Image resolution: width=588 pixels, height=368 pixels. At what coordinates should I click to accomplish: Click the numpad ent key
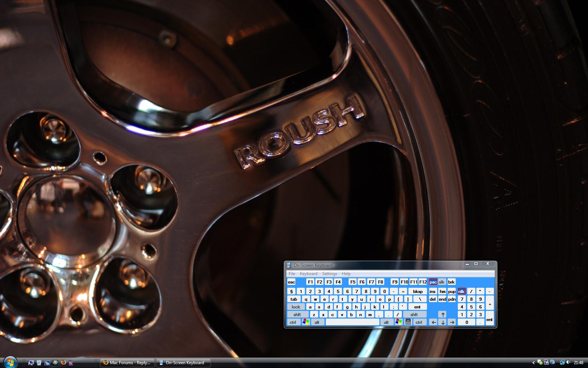[490, 318]
